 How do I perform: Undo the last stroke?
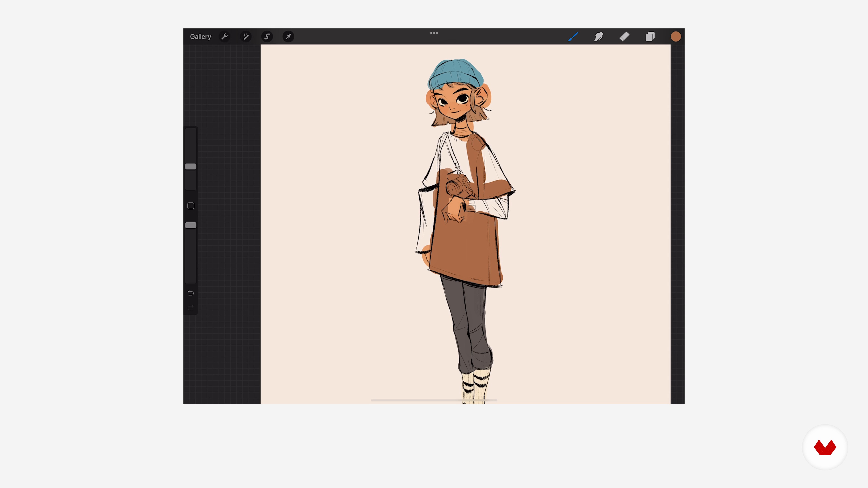pyautogui.click(x=191, y=293)
